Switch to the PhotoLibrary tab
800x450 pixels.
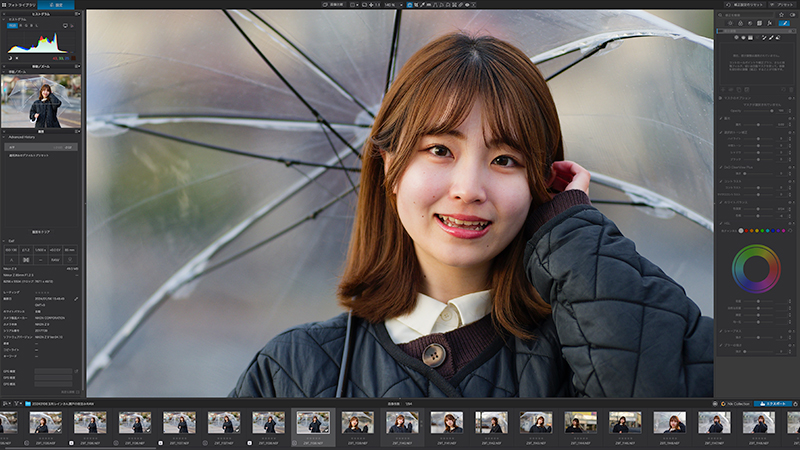click(x=18, y=5)
